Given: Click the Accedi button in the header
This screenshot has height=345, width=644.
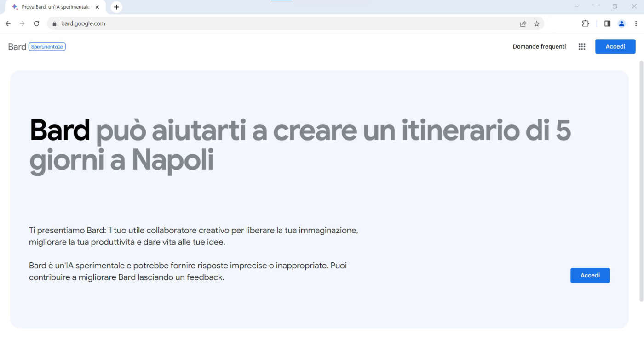Looking at the screenshot, I should click(x=615, y=46).
